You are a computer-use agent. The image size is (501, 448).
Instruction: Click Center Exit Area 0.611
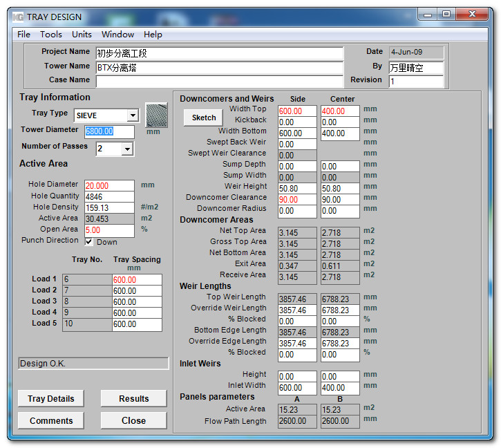click(x=340, y=266)
